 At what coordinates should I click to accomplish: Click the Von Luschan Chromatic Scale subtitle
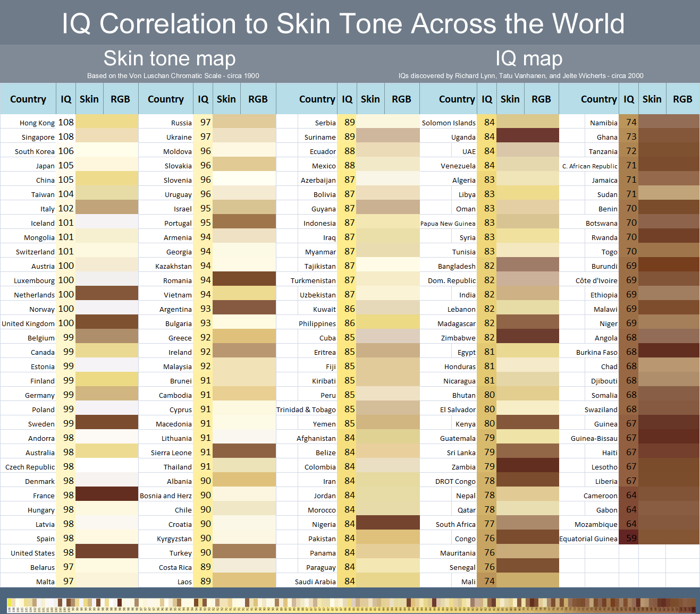click(173, 75)
